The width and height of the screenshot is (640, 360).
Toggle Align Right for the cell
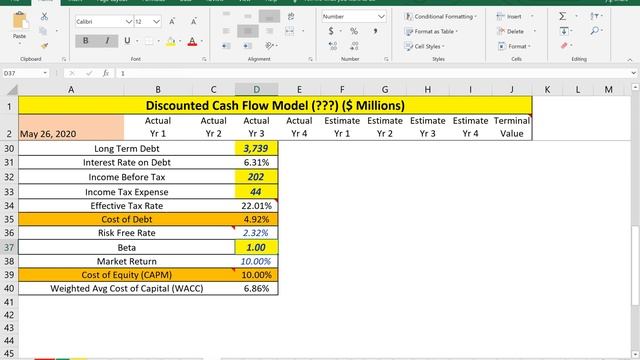point(269,31)
